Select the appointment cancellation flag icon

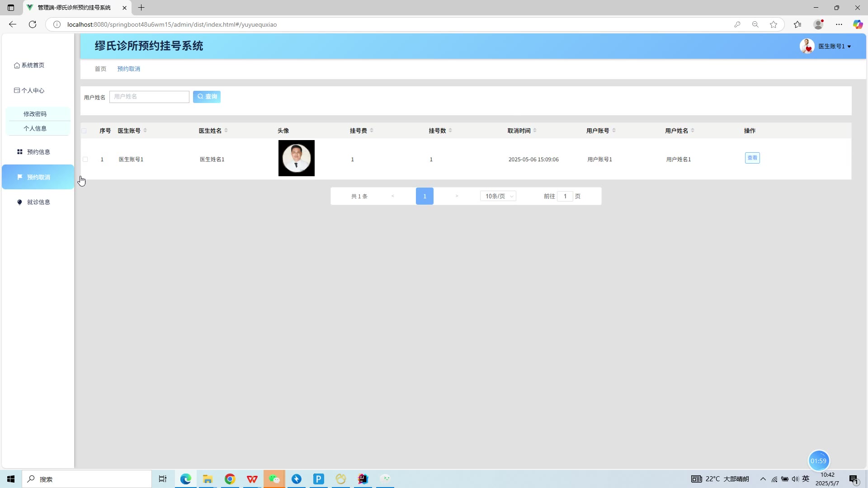pyautogui.click(x=19, y=177)
